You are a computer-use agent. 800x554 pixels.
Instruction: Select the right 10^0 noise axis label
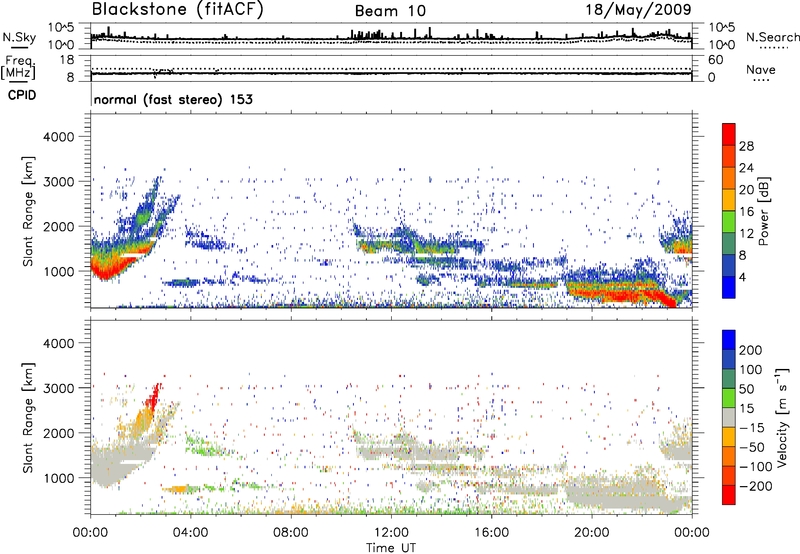coord(721,45)
